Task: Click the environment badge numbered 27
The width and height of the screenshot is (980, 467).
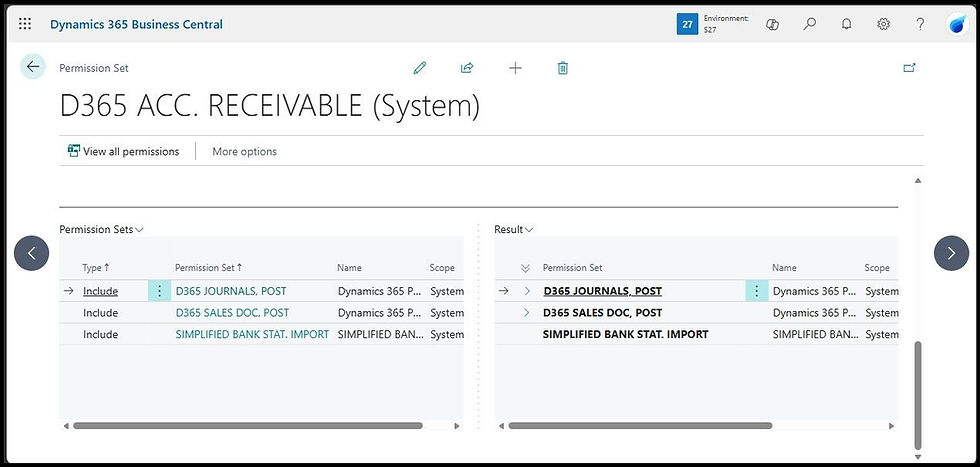Action: (688, 24)
